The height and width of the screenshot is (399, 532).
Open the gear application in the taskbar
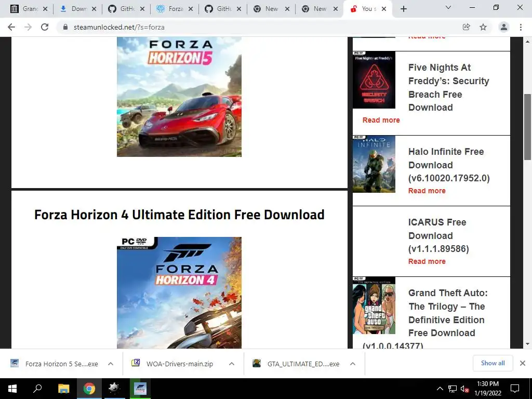click(114, 389)
